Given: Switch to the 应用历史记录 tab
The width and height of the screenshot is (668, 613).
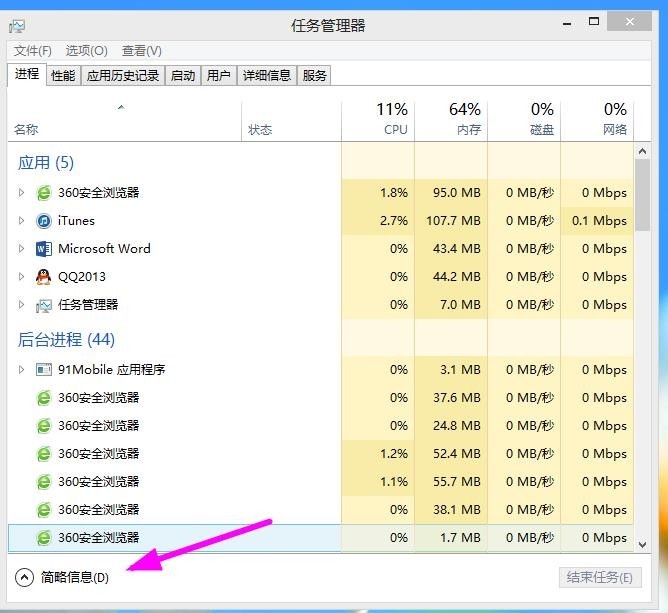Looking at the screenshot, I should click(123, 76).
